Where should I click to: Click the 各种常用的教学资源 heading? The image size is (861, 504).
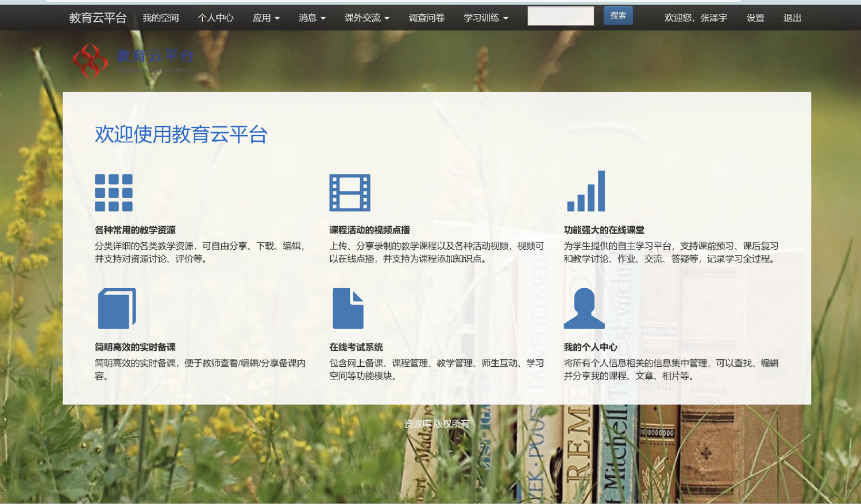[x=135, y=230]
